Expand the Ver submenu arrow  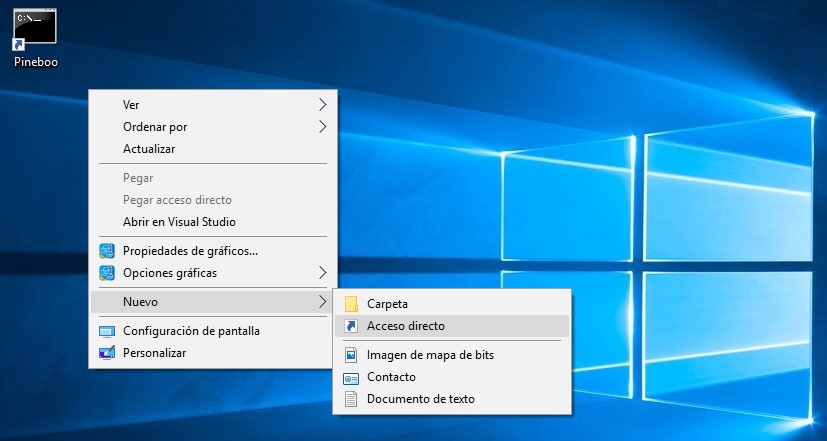(323, 105)
